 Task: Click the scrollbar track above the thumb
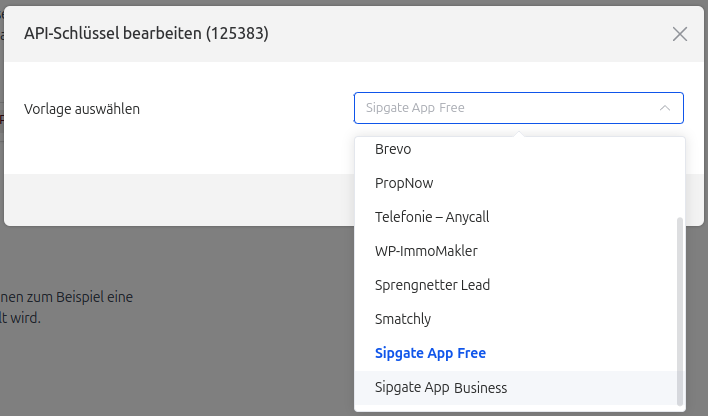click(x=681, y=175)
